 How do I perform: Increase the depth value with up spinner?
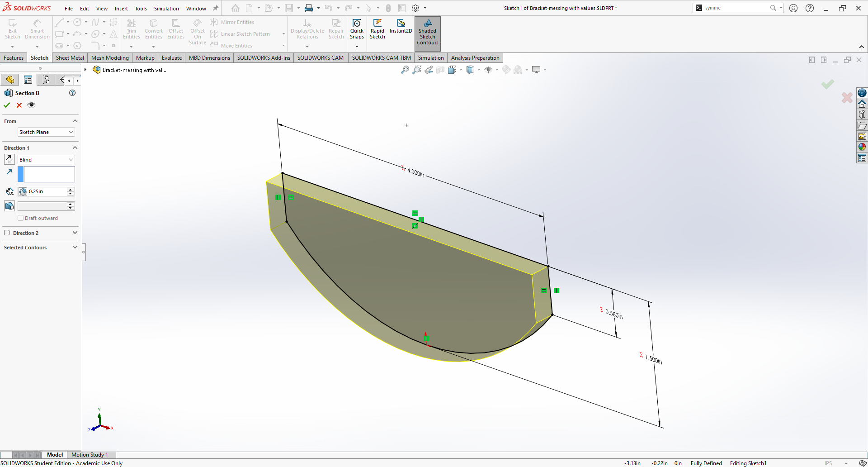(x=71, y=190)
